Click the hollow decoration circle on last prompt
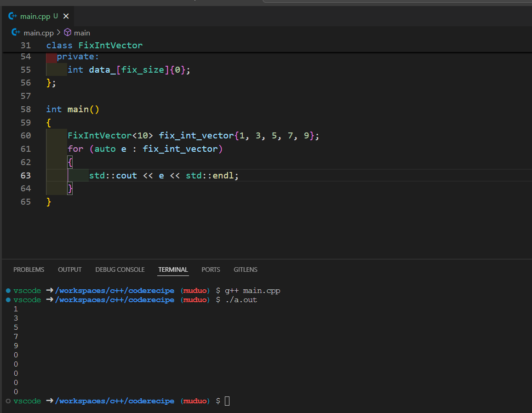 8,401
